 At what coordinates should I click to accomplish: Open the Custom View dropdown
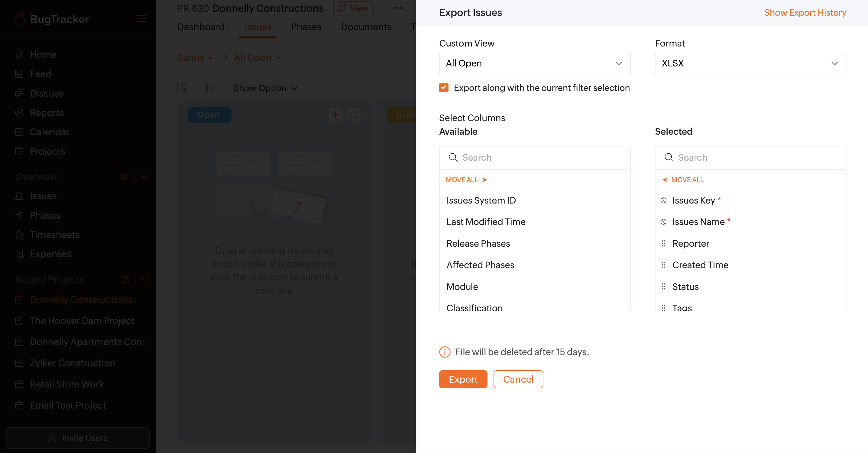click(x=534, y=63)
